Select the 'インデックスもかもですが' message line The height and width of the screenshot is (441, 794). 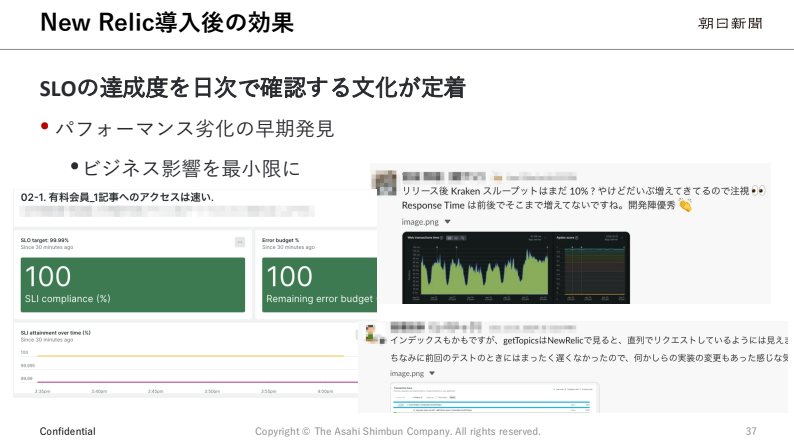click(589, 340)
